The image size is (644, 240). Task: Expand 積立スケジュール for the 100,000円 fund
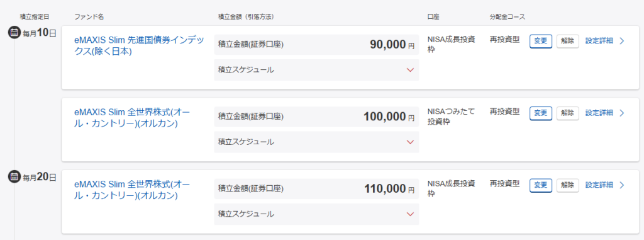coord(317,142)
